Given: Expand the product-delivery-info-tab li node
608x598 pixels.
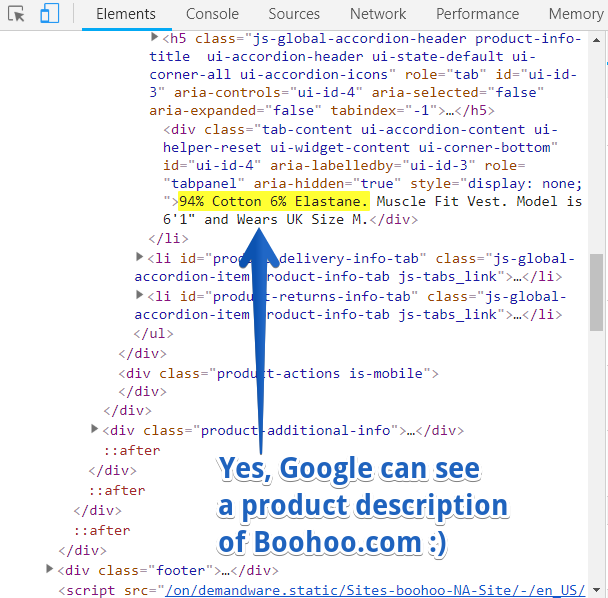Looking at the screenshot, I should (x=140, y=258).
